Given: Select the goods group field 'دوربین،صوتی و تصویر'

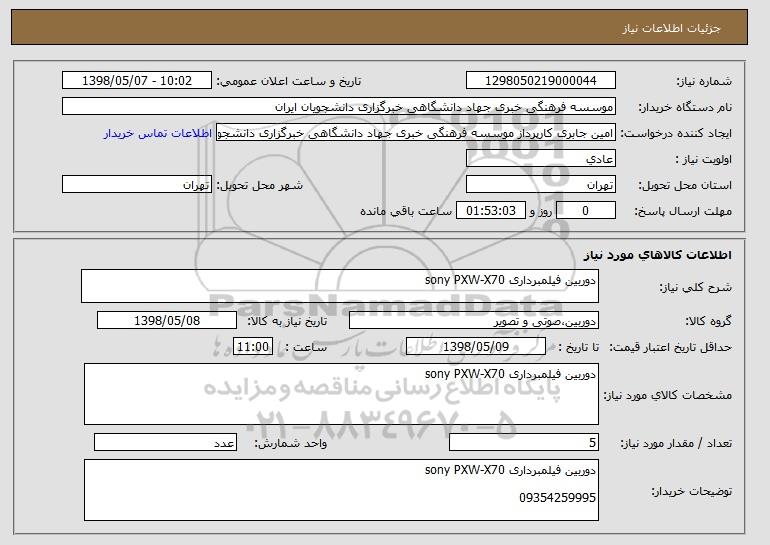Looking at the screenshot, I should [474, 321].
